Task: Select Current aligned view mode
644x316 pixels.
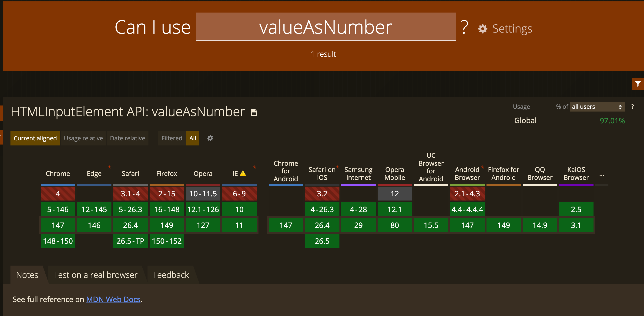Action: coord(35,138)
